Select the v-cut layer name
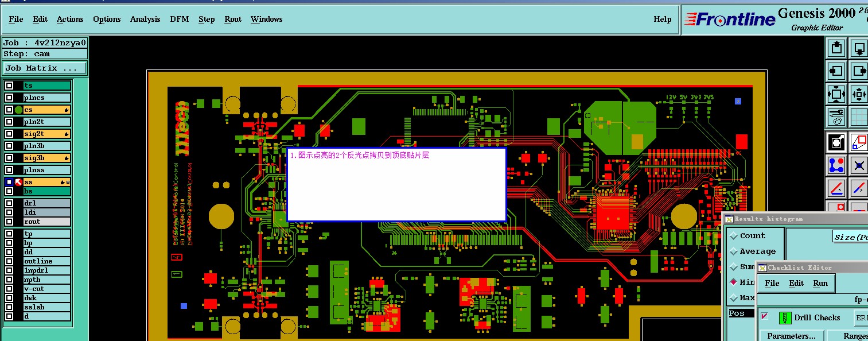The image size is (868, 341). tap(47, 289)
